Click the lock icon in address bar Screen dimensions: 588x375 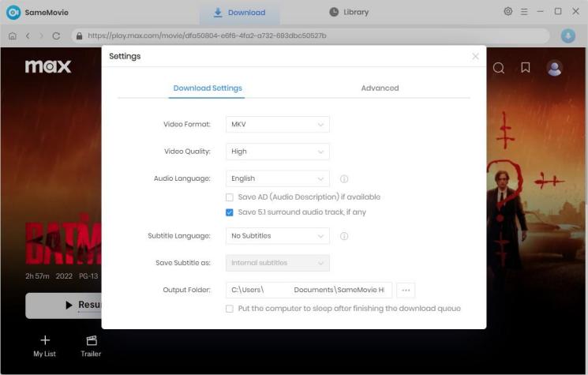coord(79,36)
